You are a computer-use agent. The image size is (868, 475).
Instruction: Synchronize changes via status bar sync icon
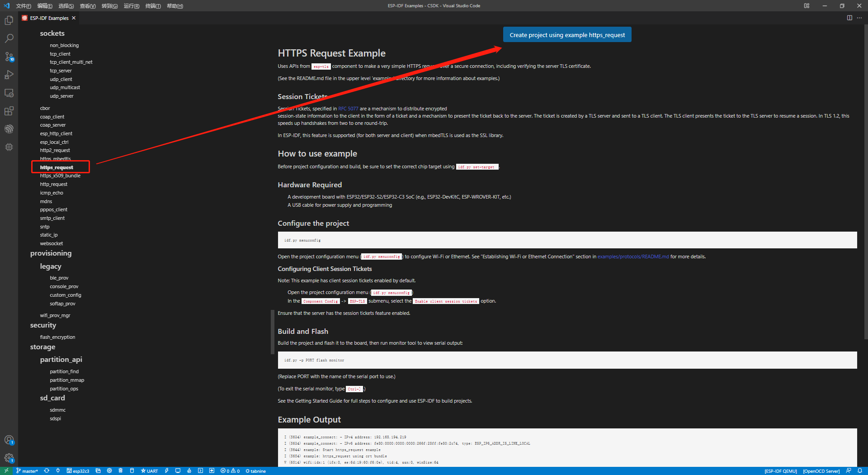pos(47,471)
